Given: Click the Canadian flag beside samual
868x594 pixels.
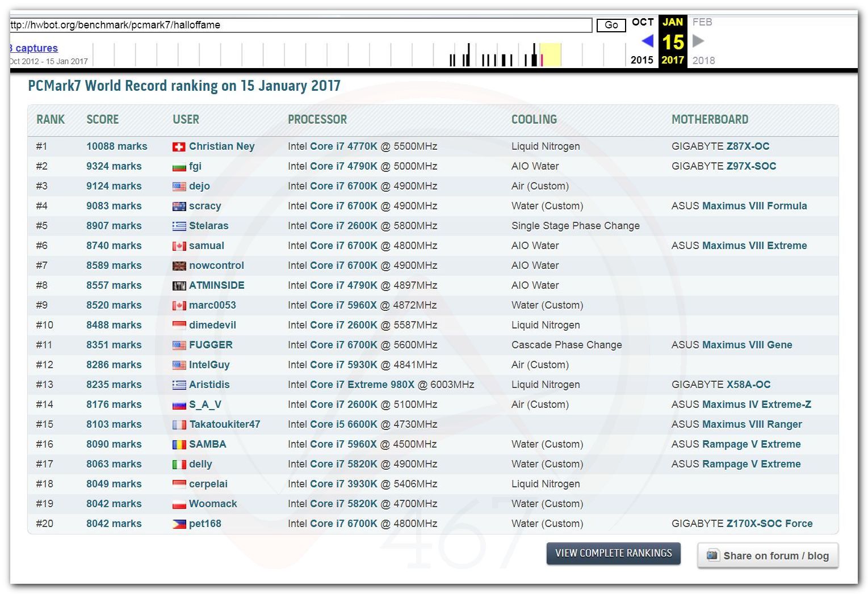Looking at the screenshot, I should click(x=179, y=246).
